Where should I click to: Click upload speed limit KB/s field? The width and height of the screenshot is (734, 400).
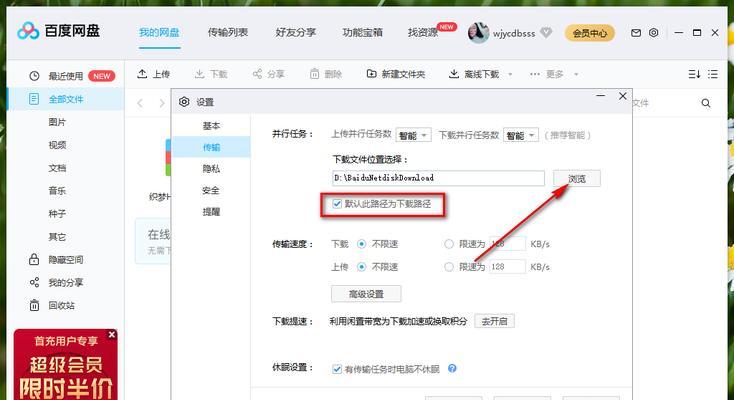[x=507, y=267]
